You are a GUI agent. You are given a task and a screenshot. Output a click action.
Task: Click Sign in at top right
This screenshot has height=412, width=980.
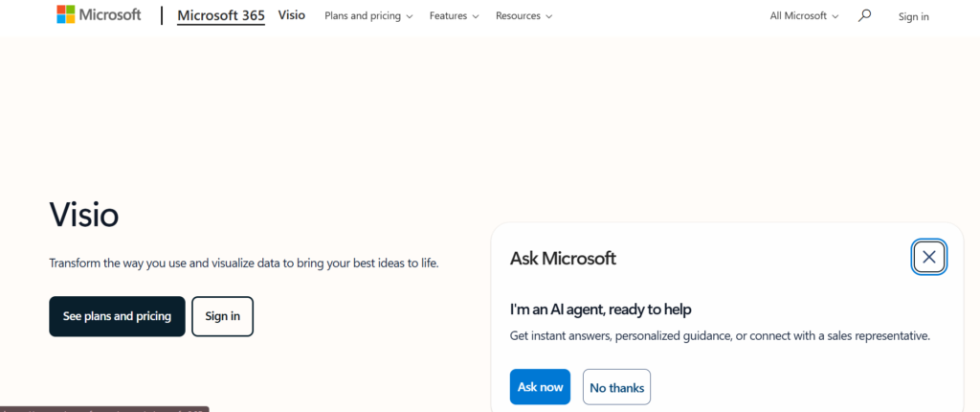pyautogui.click(x=913, y=16)
